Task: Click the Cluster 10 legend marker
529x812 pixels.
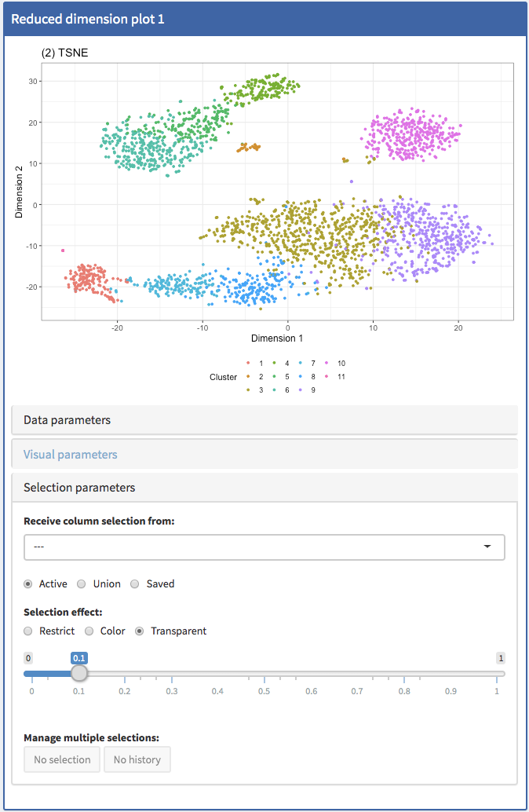Action: click(326, 364)
